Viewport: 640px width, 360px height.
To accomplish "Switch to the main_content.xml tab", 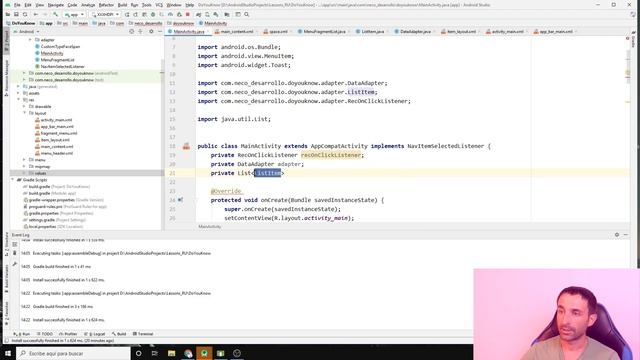I will 234,31.
